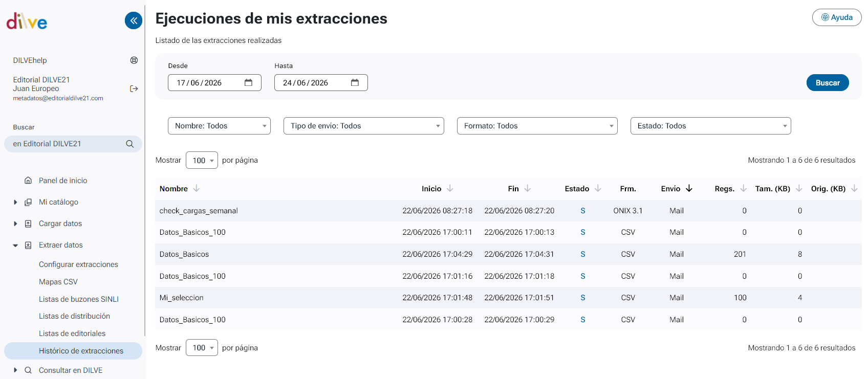Click status S of 17:00:28 row
Image resolution: width=868 pixels, height=379 pixels.
[x=583, y=320]
